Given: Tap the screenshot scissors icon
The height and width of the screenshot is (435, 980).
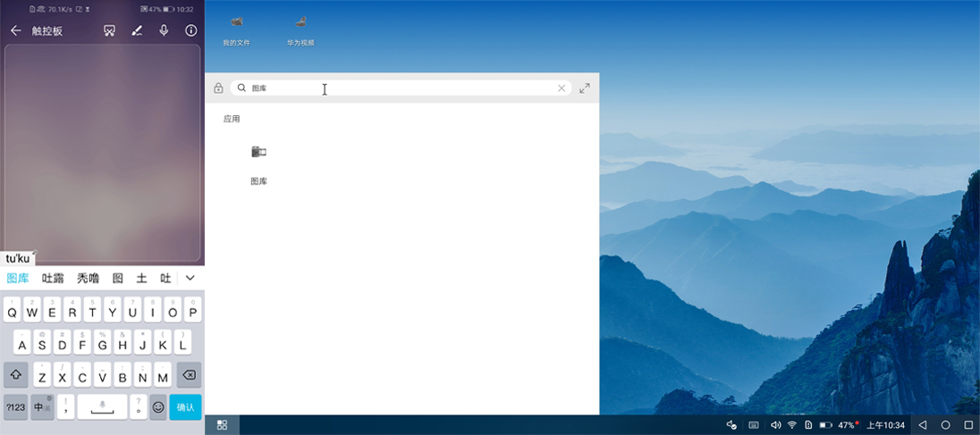Looking at the screenshot, I should coord(109,30).
